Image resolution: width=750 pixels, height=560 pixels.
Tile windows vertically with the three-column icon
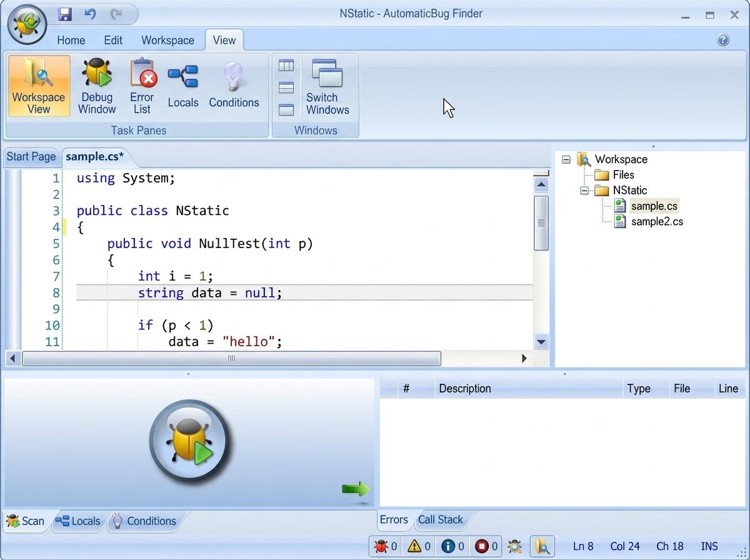point(286,66)
